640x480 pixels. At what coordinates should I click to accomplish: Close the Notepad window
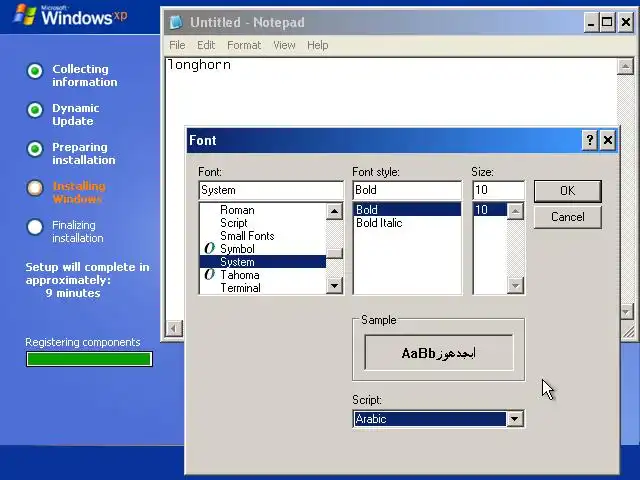[x=626, y=22]
